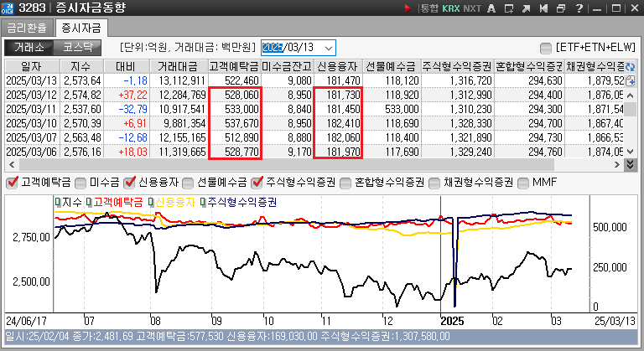Enable the MMF checkbox
This screenshot has height=351, width=644.
(523, 183)
